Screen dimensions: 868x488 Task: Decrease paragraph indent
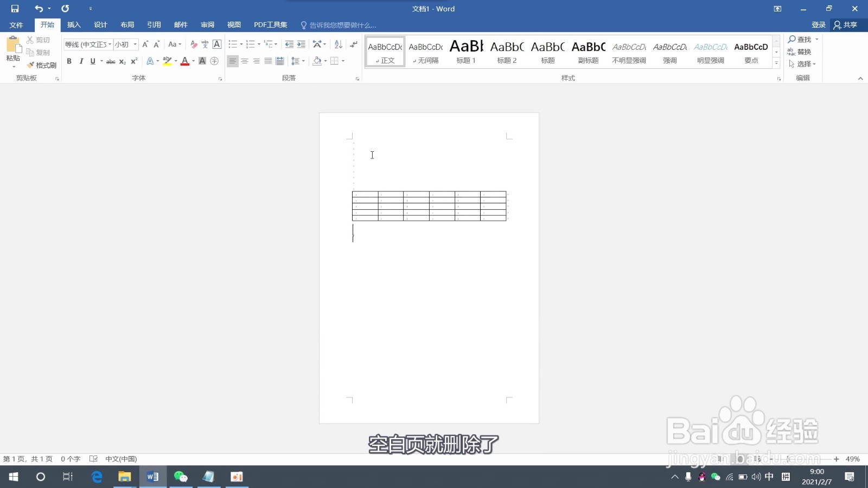click(289, 44)
